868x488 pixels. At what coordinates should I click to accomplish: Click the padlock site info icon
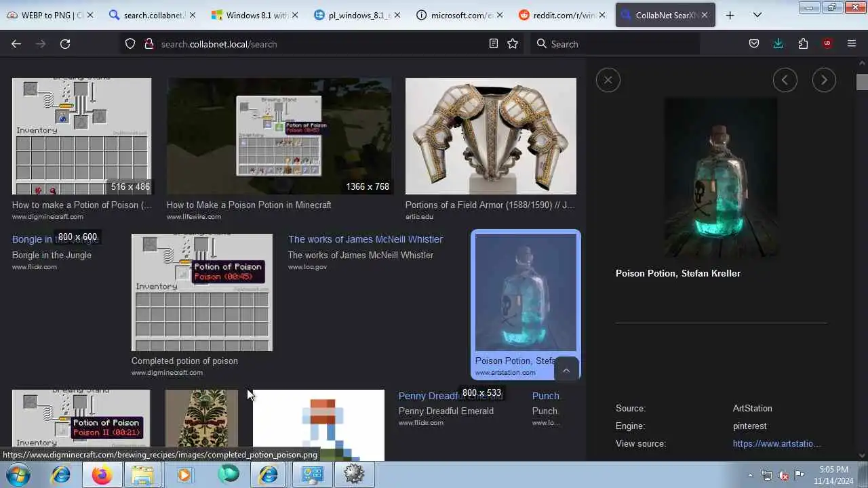[149, 44]
